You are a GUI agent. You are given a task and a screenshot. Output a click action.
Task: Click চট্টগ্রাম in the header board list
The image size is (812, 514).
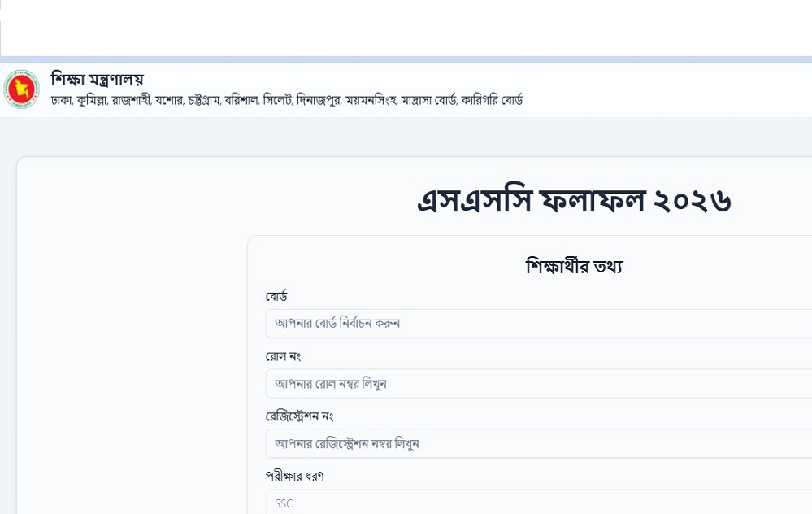coord(204,100)
